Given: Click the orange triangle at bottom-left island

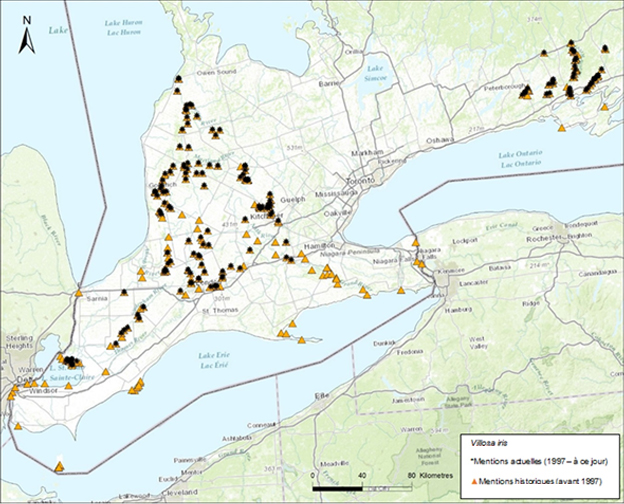Looking at the screenshot, I should tap(59, 465).
